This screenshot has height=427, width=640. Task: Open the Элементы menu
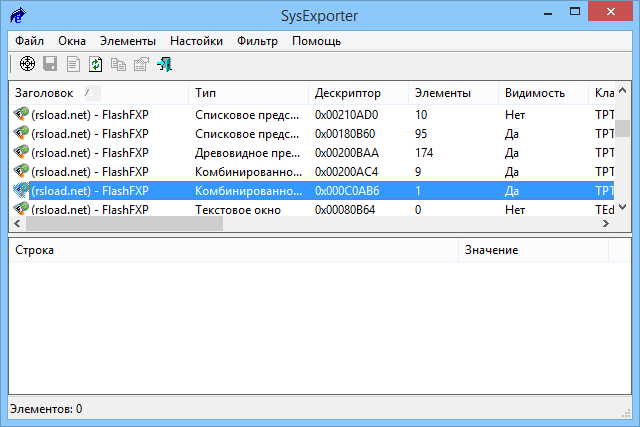[x=128, y=41]
